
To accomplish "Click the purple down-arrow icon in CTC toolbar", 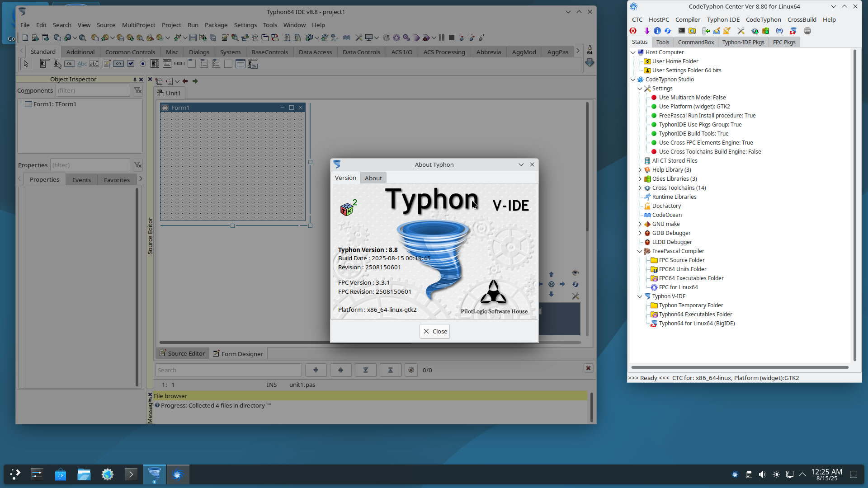I will click(x=647, y=31).
